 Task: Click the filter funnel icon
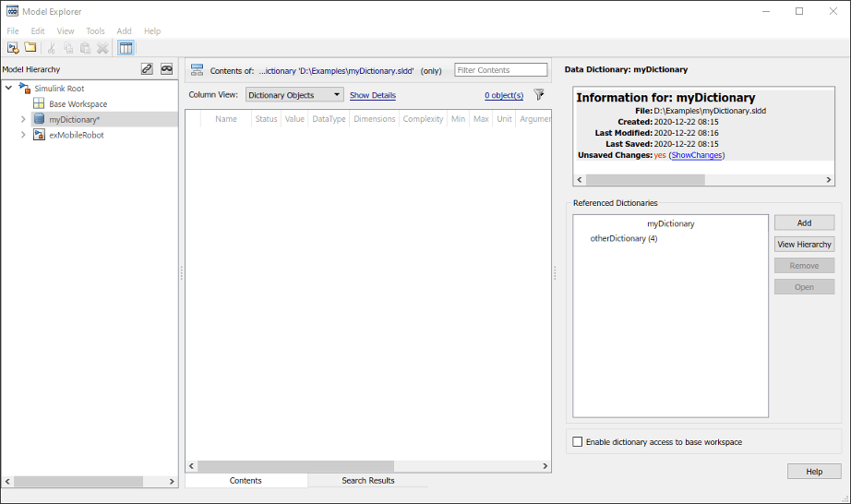(x=539, y=95)
